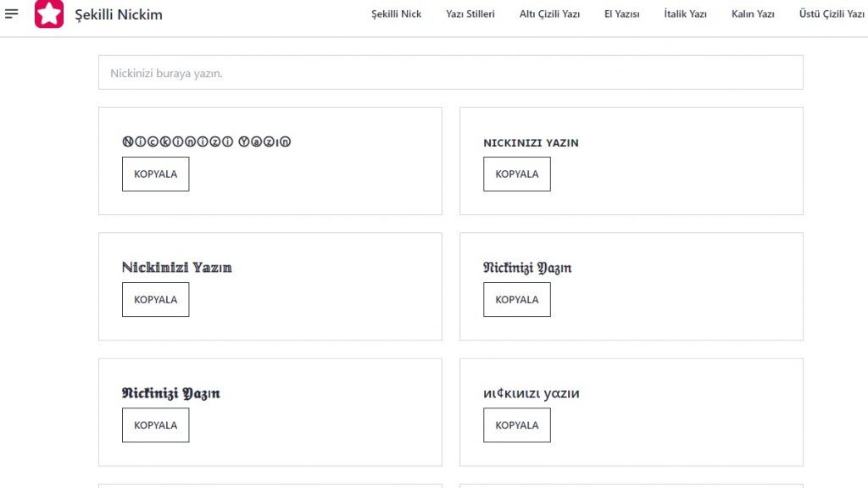Screen dimensions: 868x488
Task: Select the иι¢кιиιzι уαzιи preview text
Action: point(531,393)
